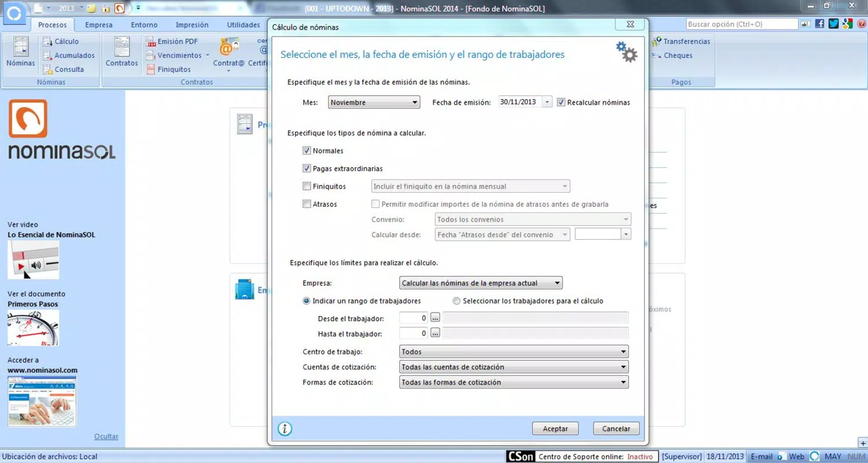This screenshot has height=463, width=868.
Task: Click the orange NominaSOL icon in quick access toolbar
Action: pos(119,8)
